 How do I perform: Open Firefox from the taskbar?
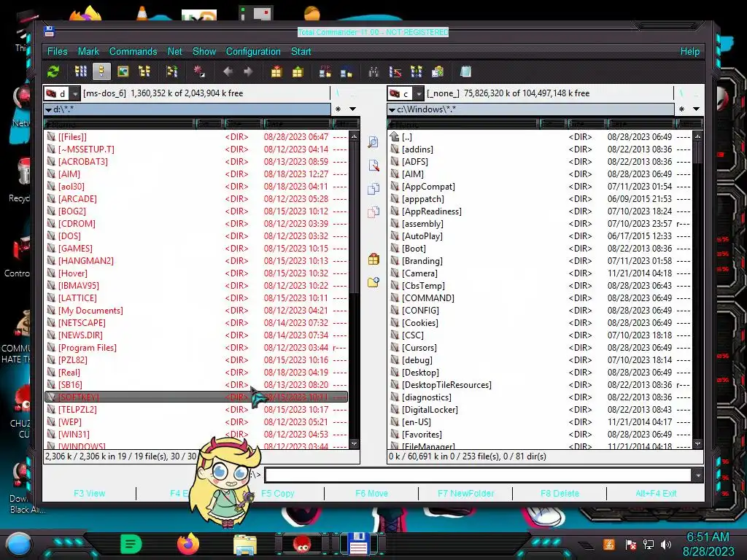tap(188, 544)
